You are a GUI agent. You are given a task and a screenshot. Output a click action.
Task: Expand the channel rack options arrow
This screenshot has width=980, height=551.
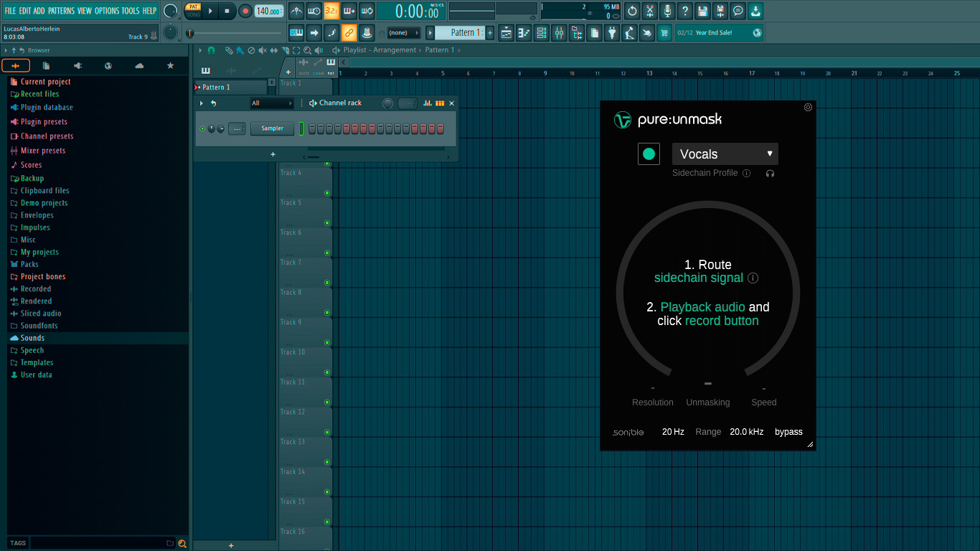[x=202, y=103]
